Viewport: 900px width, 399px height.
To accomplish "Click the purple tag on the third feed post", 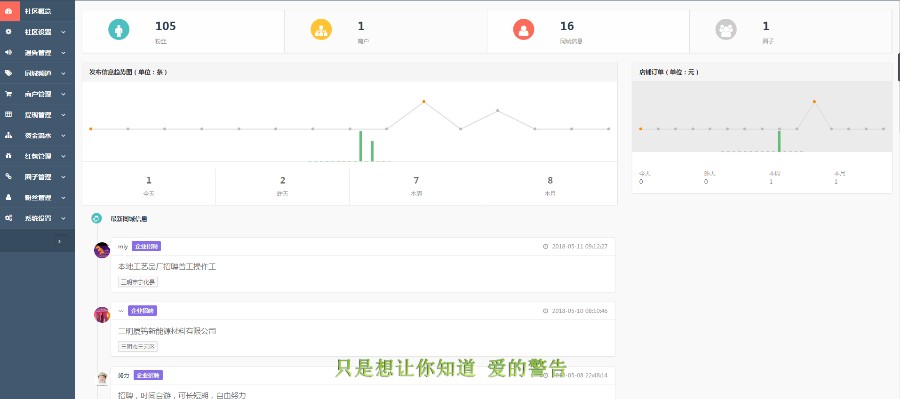I will pyautogui.click(x=149, y=375).
